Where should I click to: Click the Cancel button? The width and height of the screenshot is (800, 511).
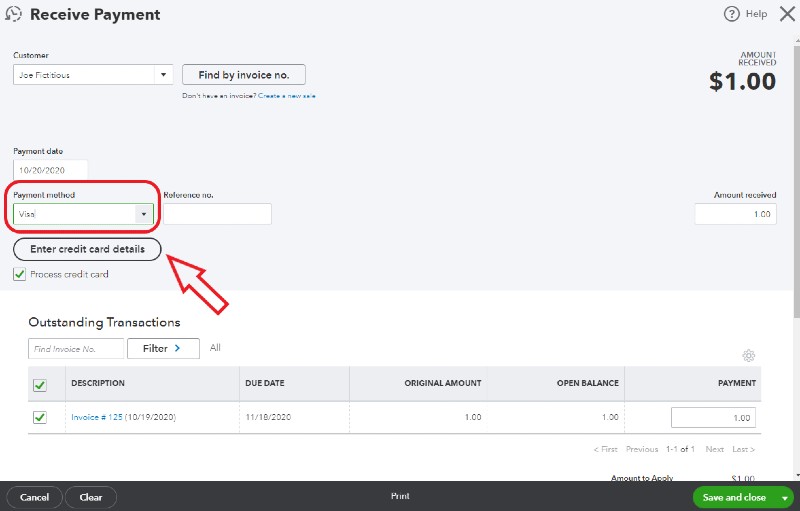click(35, 497)
